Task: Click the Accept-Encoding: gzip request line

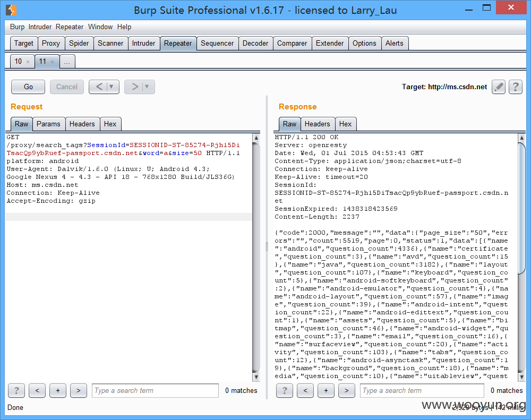Action: click(x=51, y=201)
